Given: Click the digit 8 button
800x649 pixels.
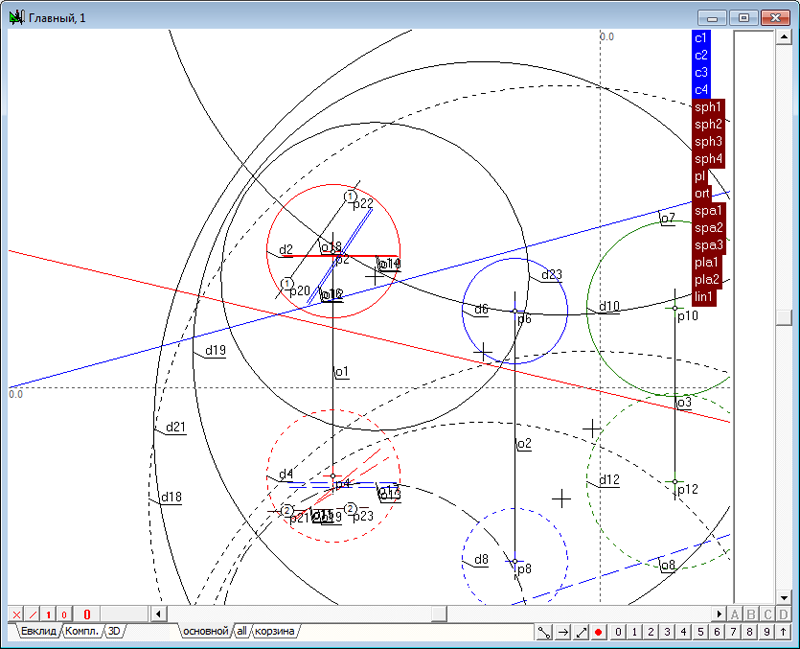Looking at the screenshot, I should tap(749, 632).
